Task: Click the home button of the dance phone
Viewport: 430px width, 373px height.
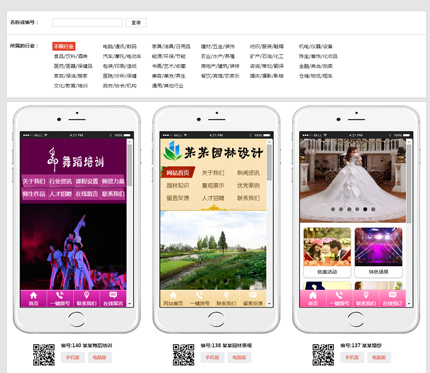Action: click(76, 320)
